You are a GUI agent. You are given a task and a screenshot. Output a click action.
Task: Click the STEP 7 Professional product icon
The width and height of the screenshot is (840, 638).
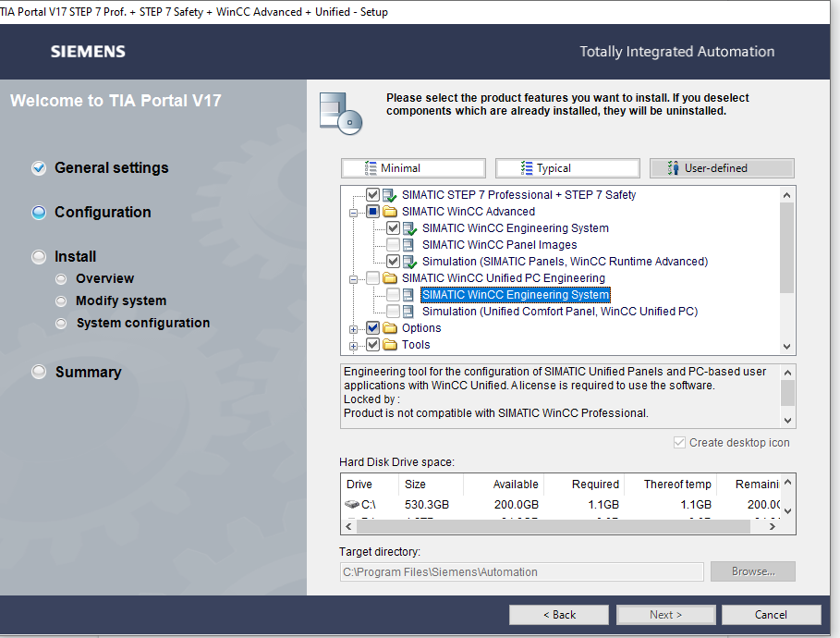[x=390, y=195]
